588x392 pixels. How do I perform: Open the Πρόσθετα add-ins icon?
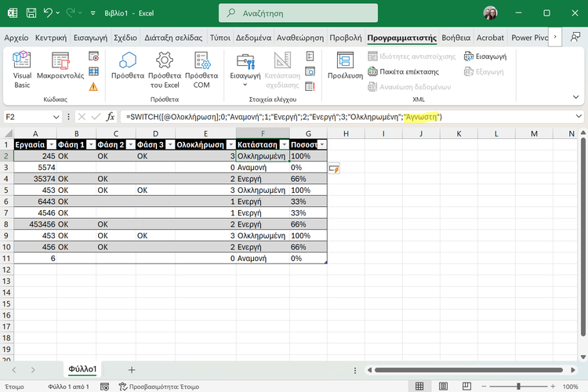point(128,69)
